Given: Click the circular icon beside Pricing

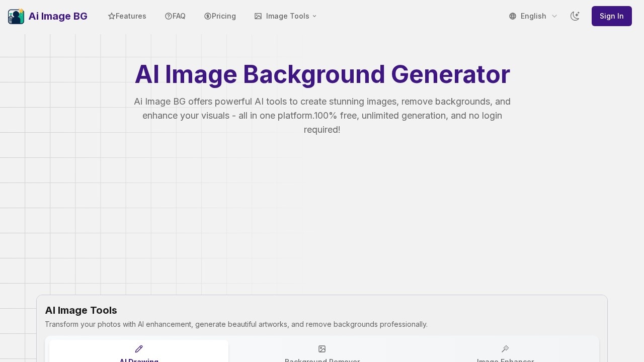Looking at the screenshot, I should (x=208, y=16).
